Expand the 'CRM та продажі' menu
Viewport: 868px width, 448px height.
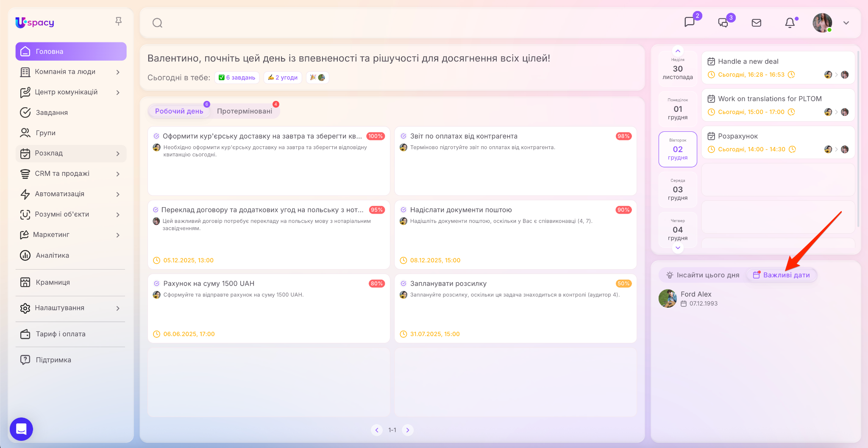click(118, 174)
